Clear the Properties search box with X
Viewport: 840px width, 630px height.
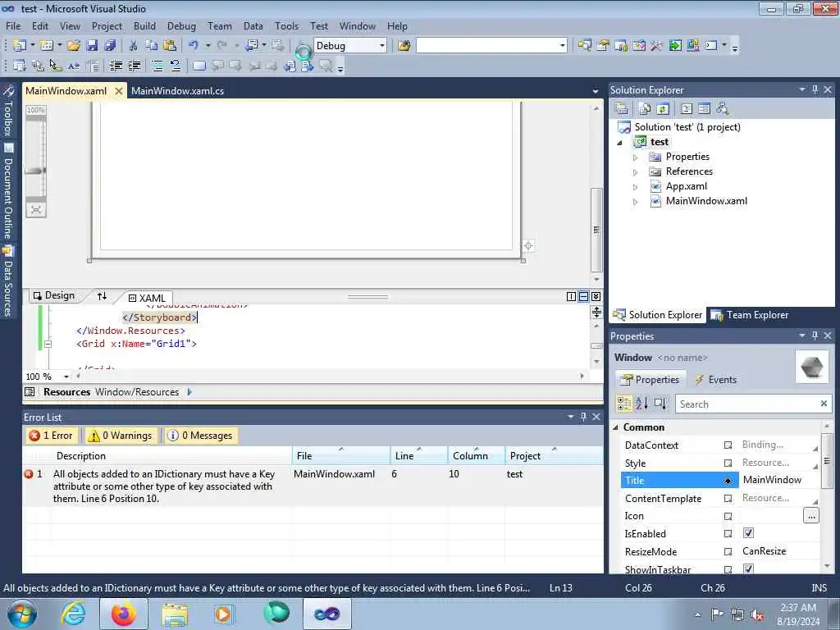coord(824,404)
